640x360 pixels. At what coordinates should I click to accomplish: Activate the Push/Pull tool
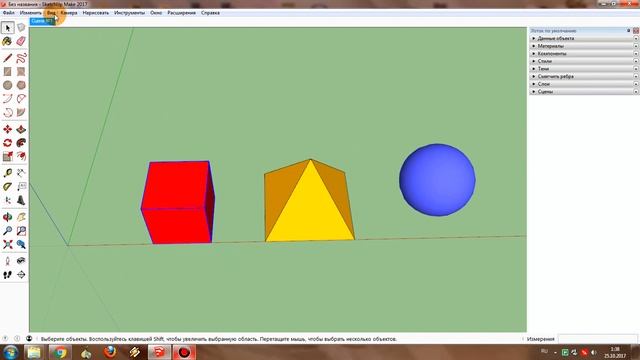[x=21, y=129]
